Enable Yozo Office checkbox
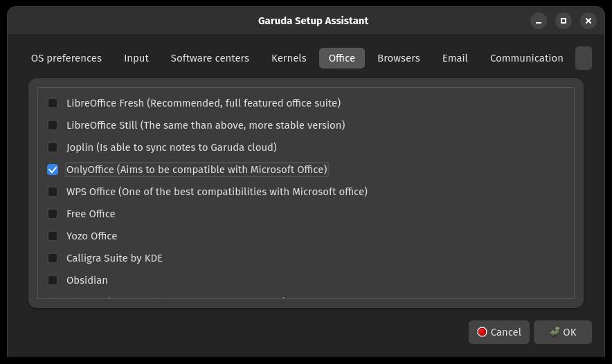This screenshot has width=612, height=364. tap(53, 236)
